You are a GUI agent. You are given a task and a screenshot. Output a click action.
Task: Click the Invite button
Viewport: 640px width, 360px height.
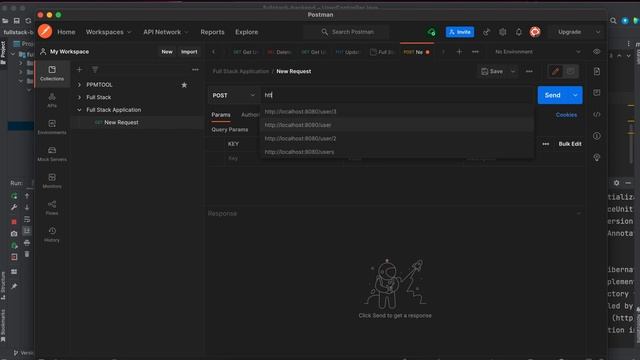[x=460, y=32]
